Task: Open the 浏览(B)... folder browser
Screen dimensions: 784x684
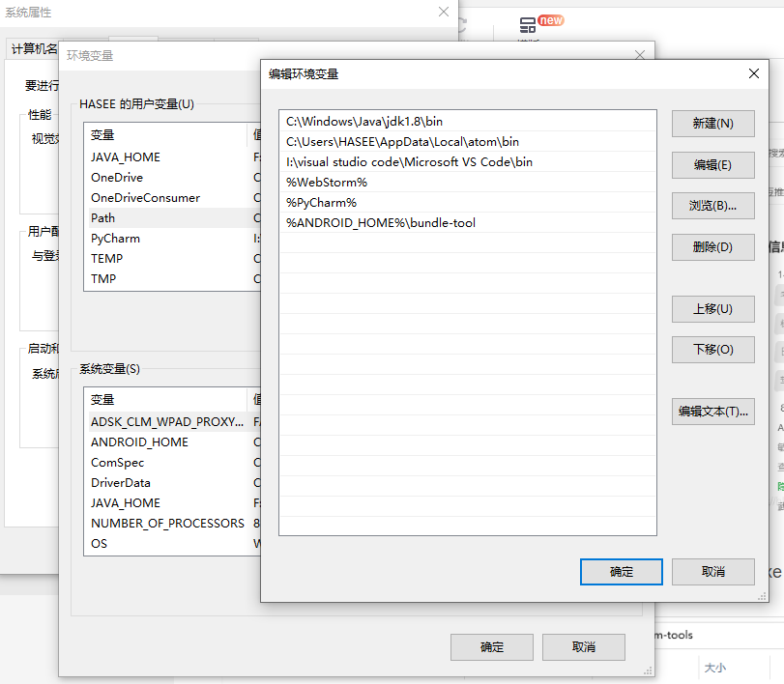Action: (x=713, y=206)
